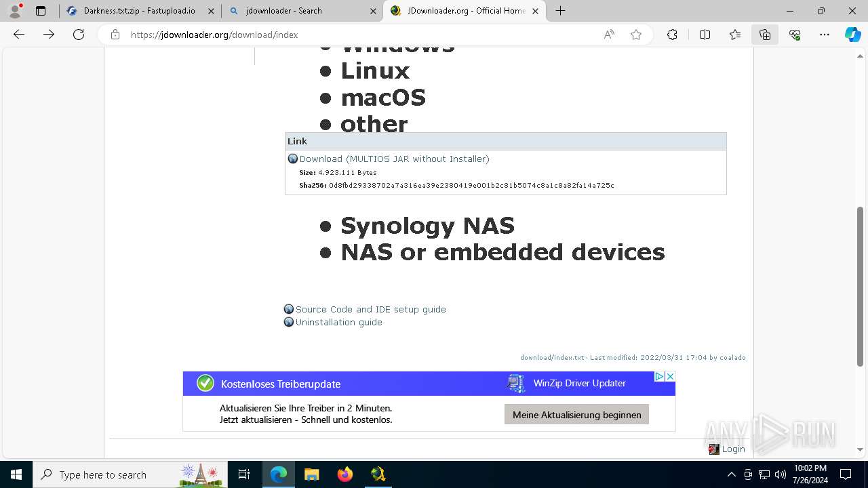Viewport: 868px width, 488px height.
Task: Open download/index.txt link
Action: coord(552,357)
